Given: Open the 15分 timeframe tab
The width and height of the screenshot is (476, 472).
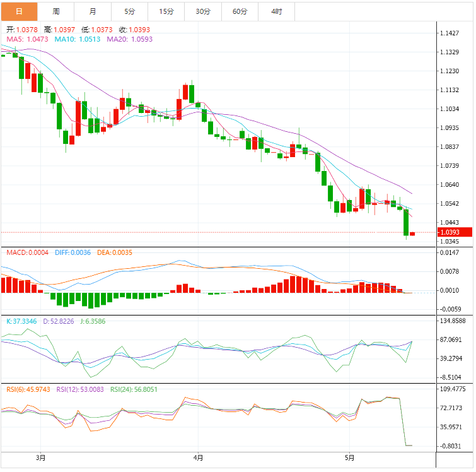Looking at the screenshot, I should 166,11.
